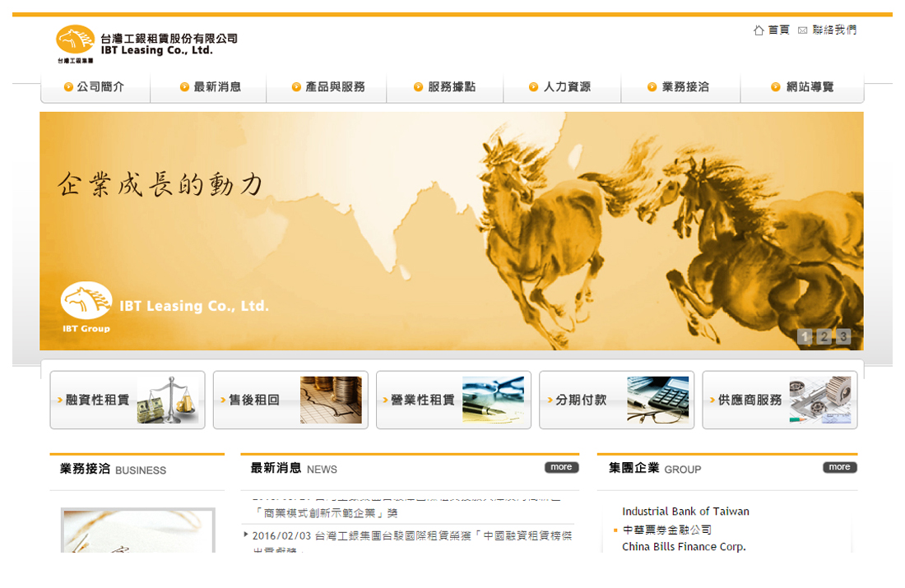
Task: Click the envelope icon for 聯絡我們
Action: (x=802, y=30)
